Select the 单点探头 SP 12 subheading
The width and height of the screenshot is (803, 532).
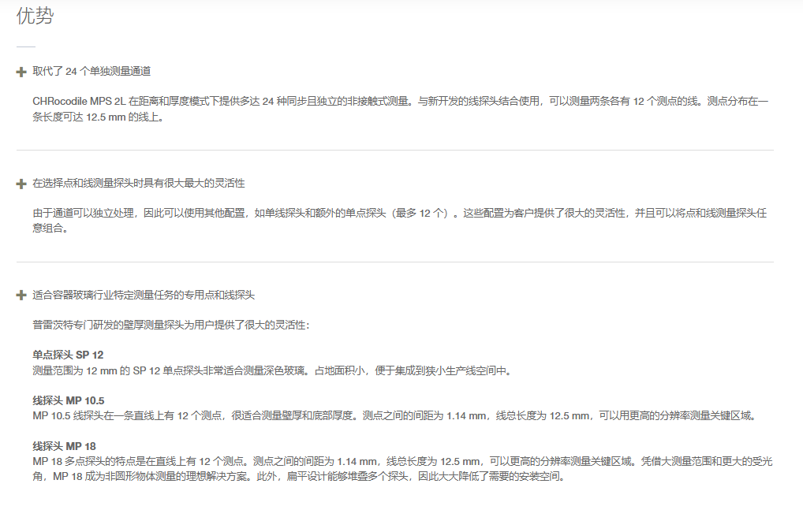point(68,355)
